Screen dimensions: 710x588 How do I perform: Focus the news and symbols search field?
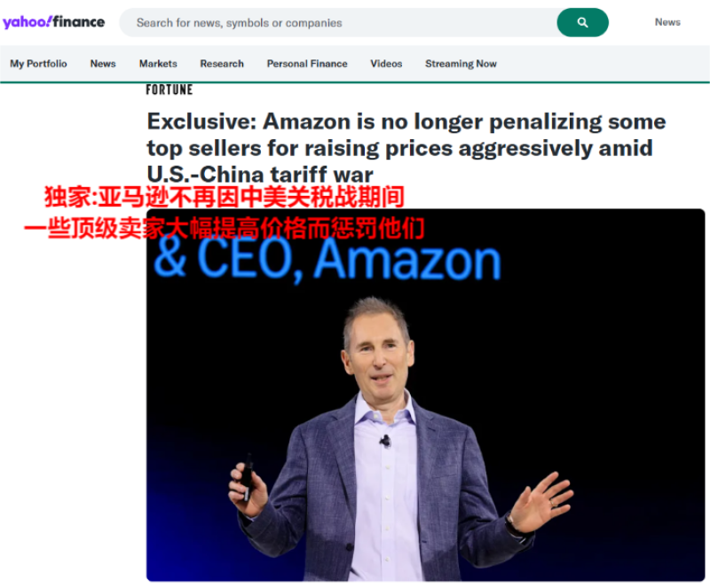[338, 23]
